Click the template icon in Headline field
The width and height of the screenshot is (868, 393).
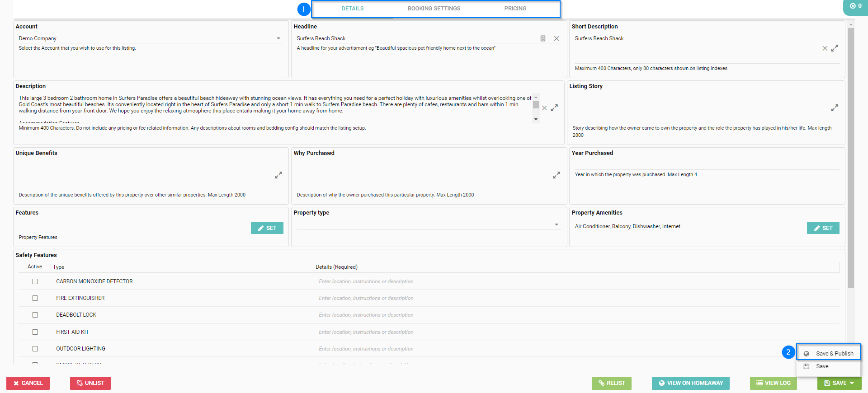click(543, 38)
